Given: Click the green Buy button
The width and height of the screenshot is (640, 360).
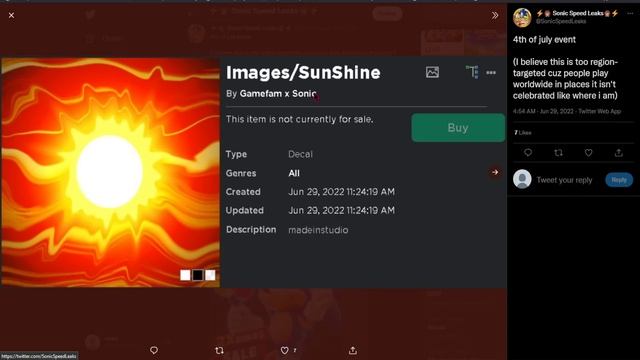Looking at the screenshot, I should click(x=458, y=128).
